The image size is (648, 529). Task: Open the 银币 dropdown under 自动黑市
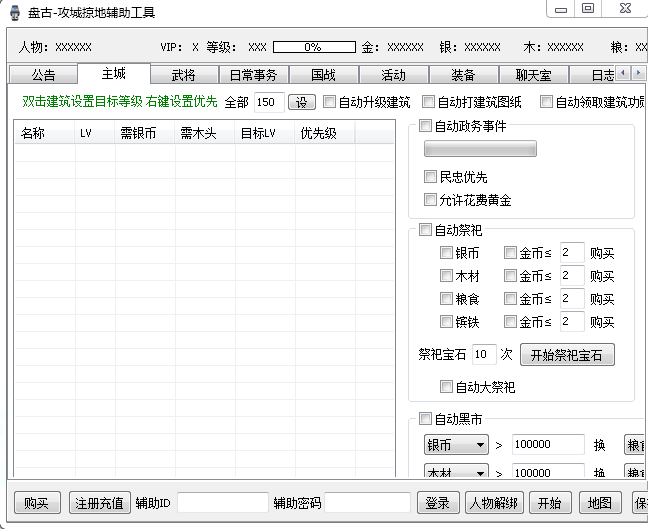pos(456,445)
